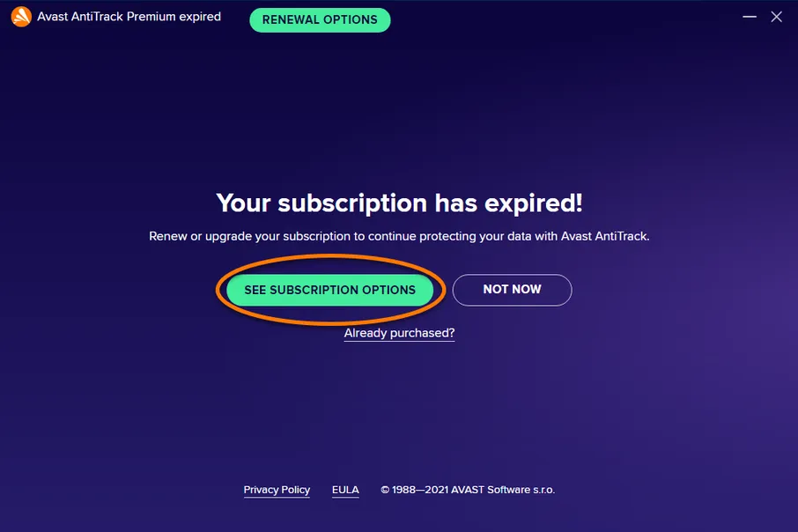Open Avast's privacy policy from the footer
Screen dimensions: 798x532
tap(277, 490)
